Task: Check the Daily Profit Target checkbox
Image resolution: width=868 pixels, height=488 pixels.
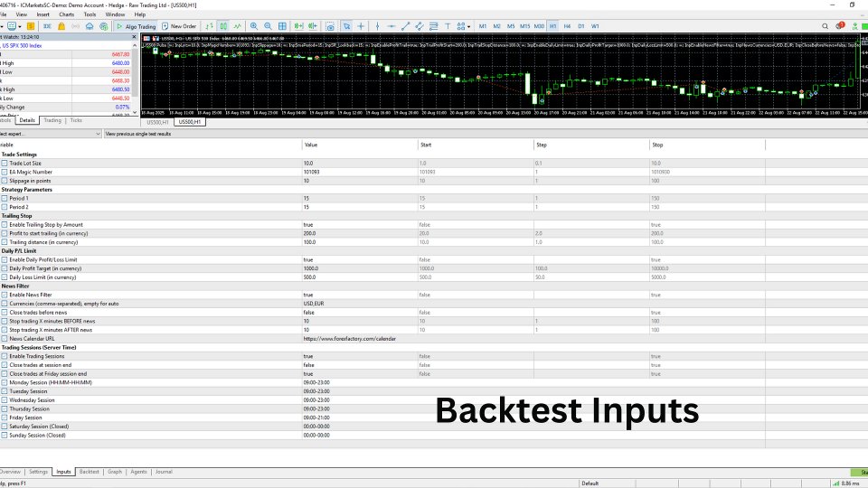Action: point(5,268)
